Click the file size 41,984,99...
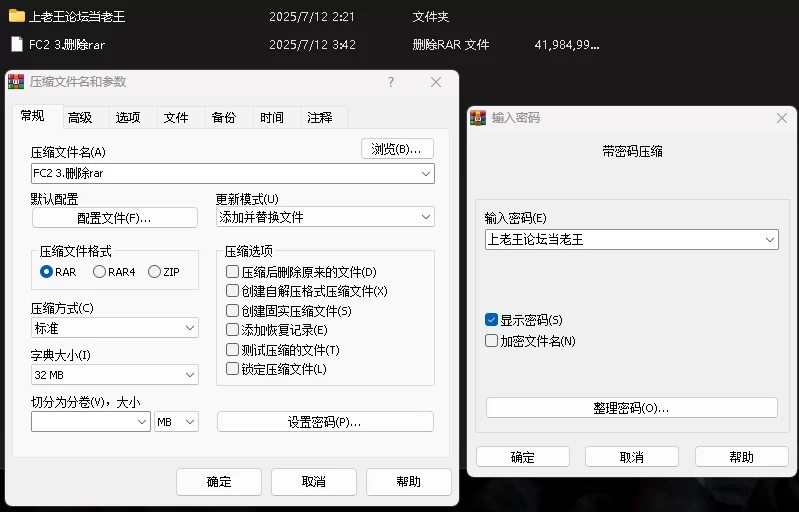799x512 pixels. coord(567,45)
